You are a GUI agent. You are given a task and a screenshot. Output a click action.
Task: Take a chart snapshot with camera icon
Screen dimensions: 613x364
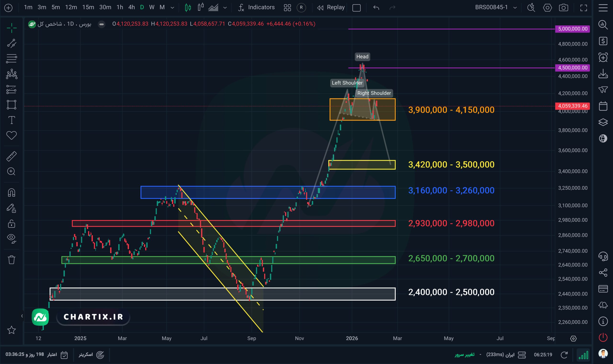pyautogui.click(x=563, y=8)
